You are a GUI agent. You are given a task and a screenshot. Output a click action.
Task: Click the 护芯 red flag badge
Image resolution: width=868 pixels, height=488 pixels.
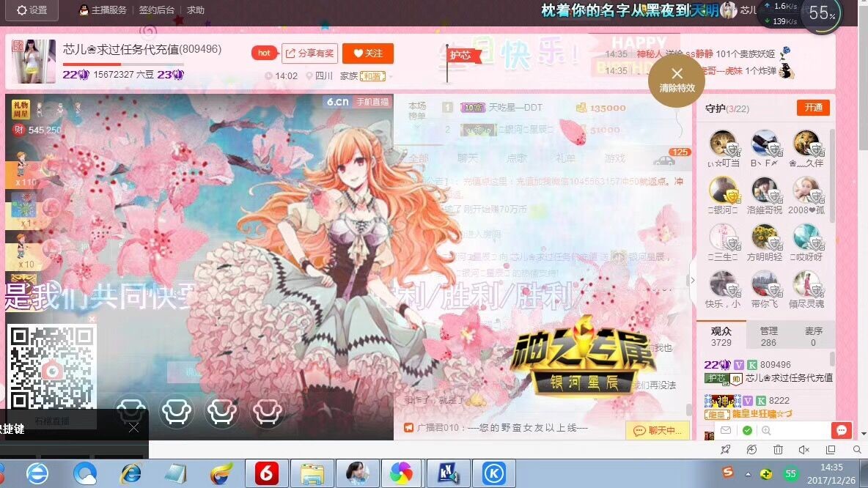(464, 56)
